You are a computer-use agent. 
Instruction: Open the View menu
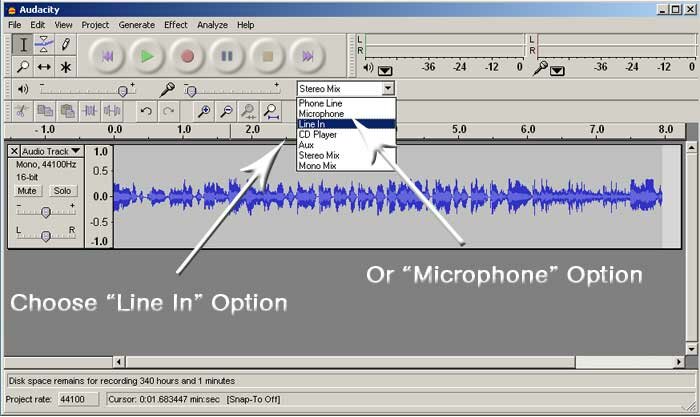tap(63, 25)
